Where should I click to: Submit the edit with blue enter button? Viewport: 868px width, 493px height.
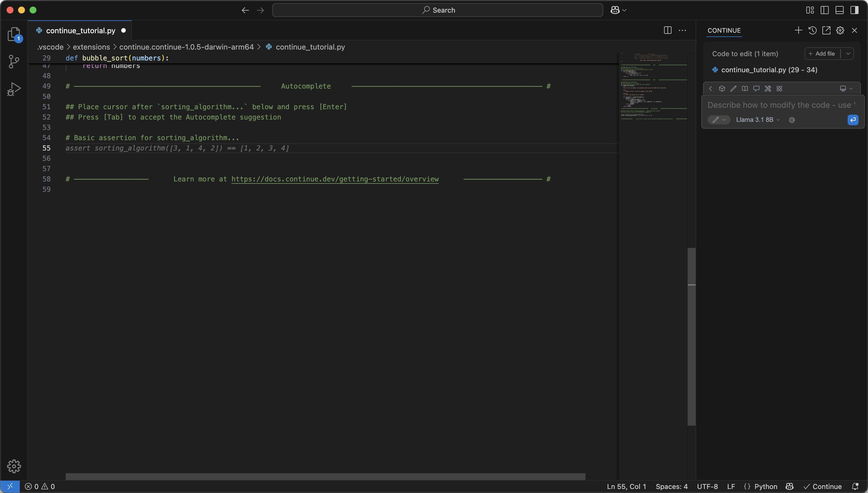[853, 120]
